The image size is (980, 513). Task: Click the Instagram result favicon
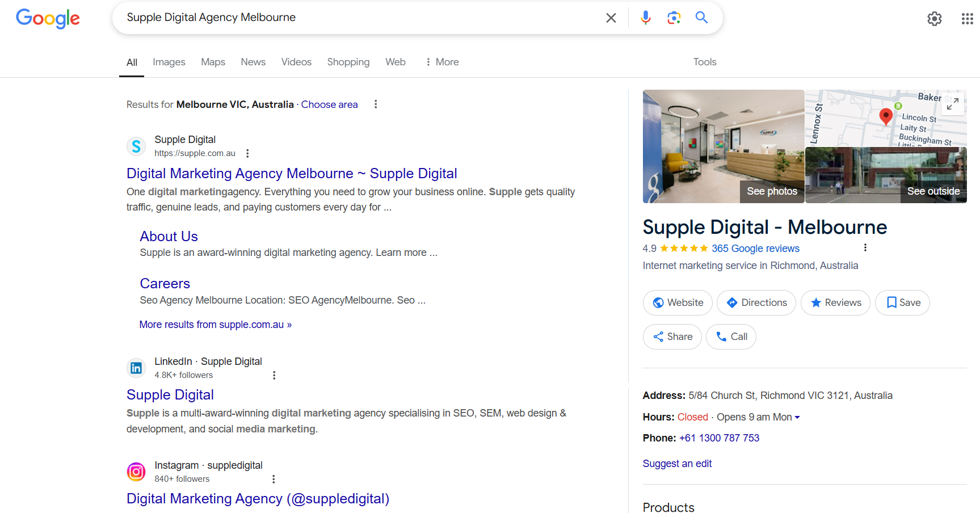point(136,472)
